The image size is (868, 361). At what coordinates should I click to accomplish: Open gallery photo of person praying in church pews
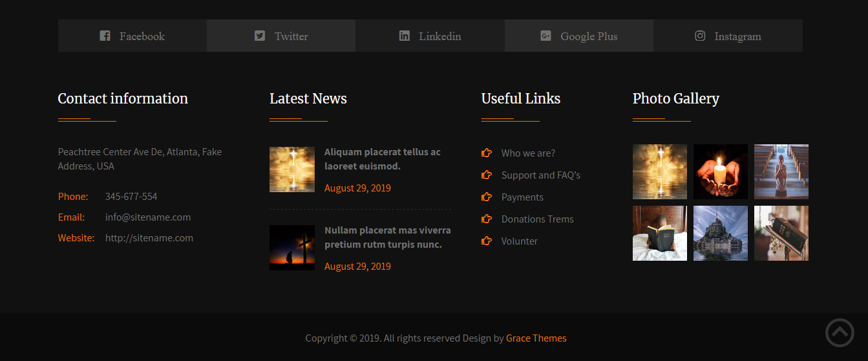[x=781, y=171]
